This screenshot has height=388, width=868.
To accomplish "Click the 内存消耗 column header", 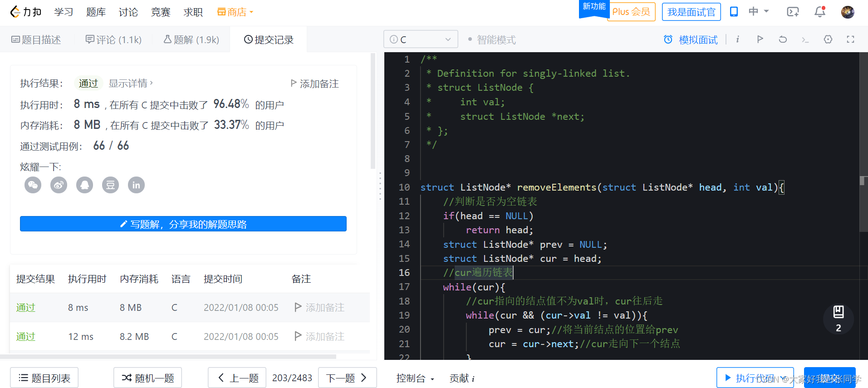I will (139, 279).
